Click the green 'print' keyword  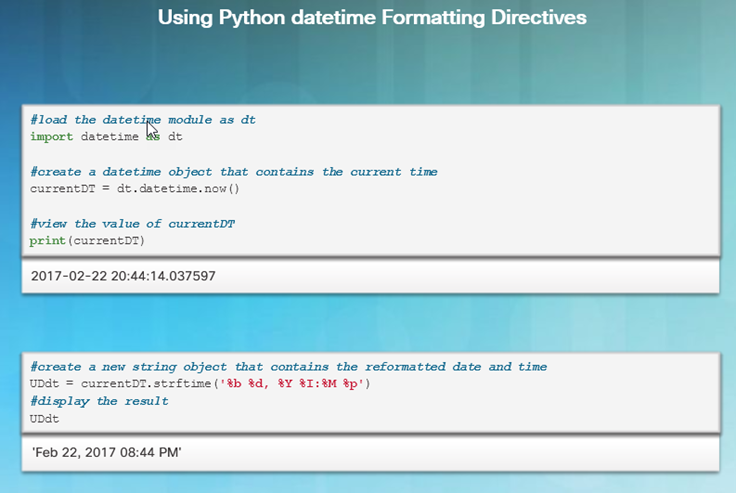[x=47, y=241]
